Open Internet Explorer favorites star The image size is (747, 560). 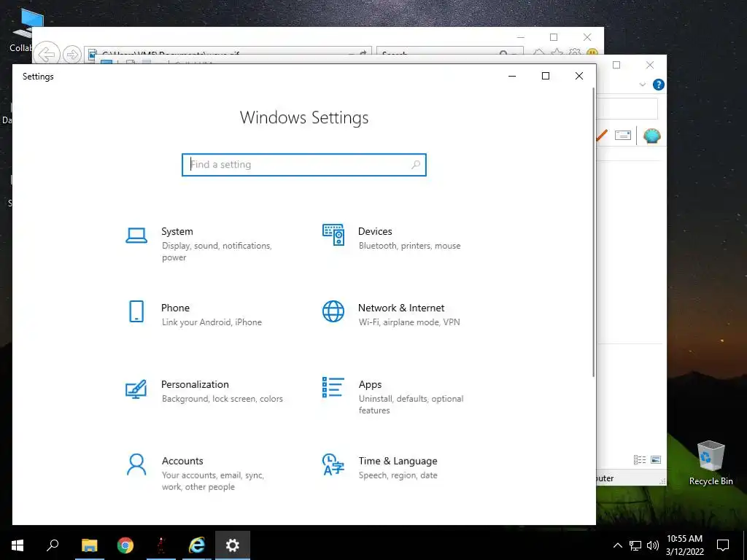pos(557,53)
